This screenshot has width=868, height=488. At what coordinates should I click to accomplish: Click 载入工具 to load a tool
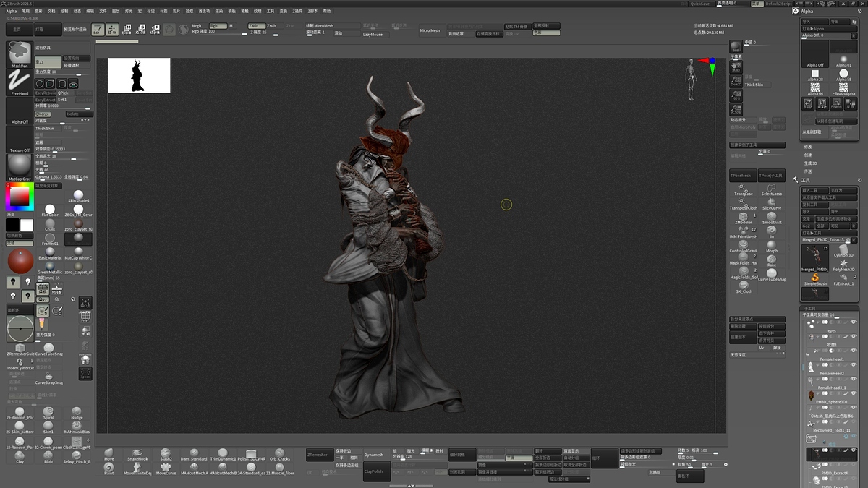pos(814,190)
